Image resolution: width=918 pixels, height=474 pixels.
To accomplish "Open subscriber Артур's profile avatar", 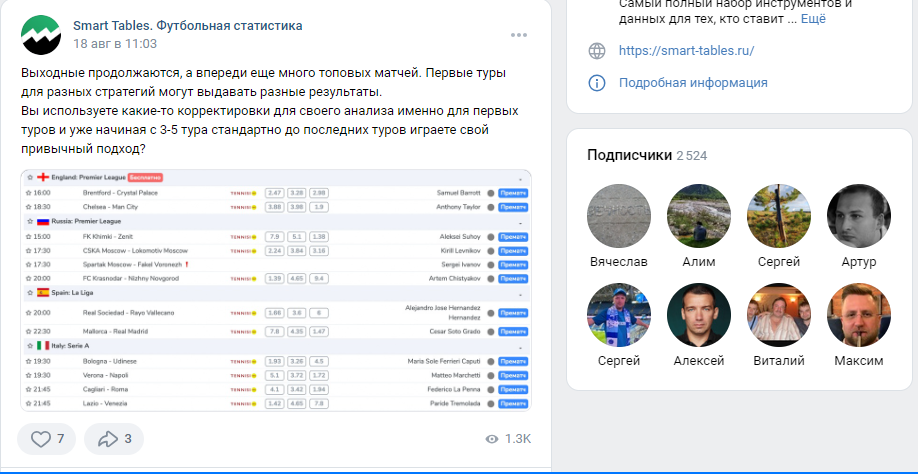I will click(859, 216).
